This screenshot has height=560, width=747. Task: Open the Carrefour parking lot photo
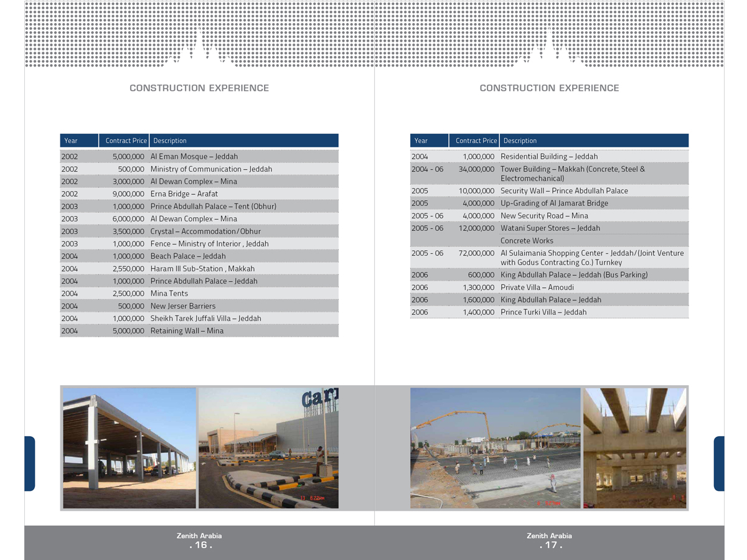point(268,448)
